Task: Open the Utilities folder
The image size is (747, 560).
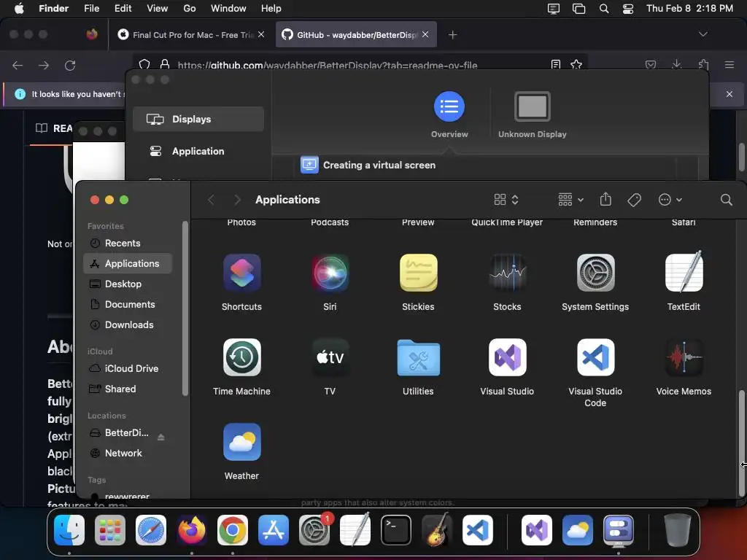Action: point(418,357)
